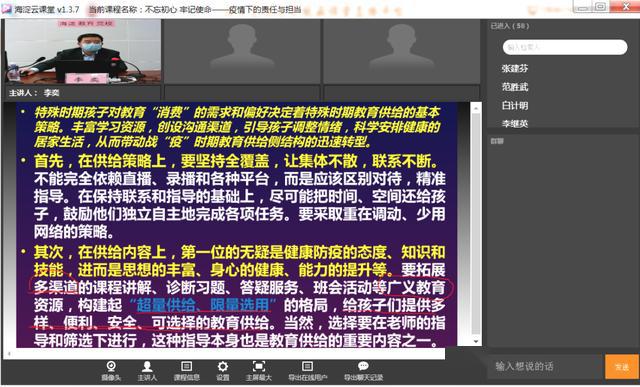
Task: Select participant 李继英
Action: coord(515,123)
